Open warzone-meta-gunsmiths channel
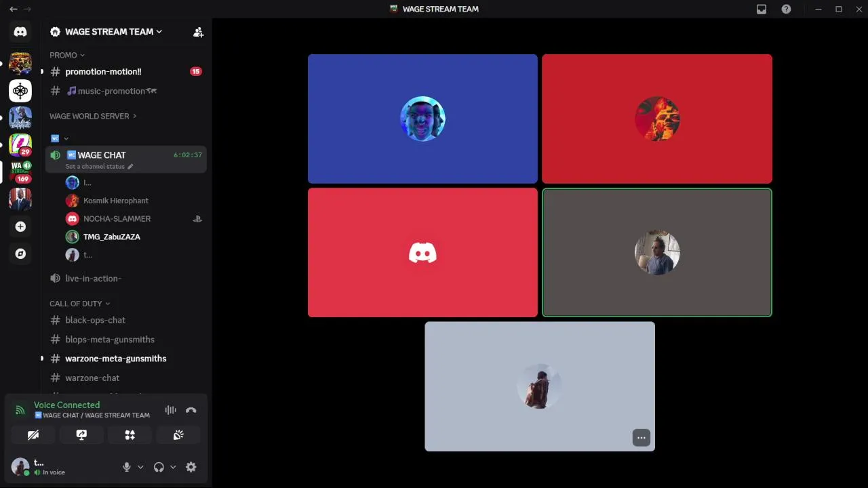 [x=125, y=359]
